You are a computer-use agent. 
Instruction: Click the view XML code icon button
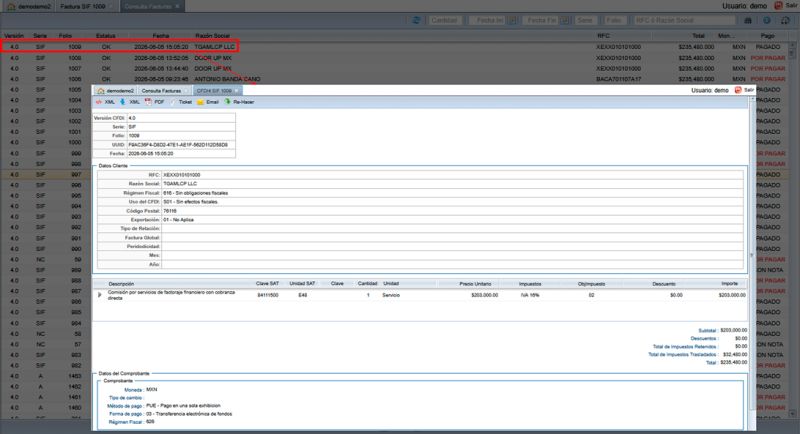tap(99, 102)
